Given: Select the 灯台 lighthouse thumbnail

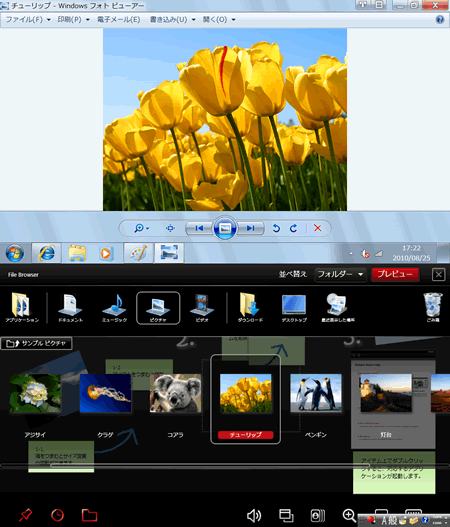Looking at the screenshot, I should coord(386,393).
